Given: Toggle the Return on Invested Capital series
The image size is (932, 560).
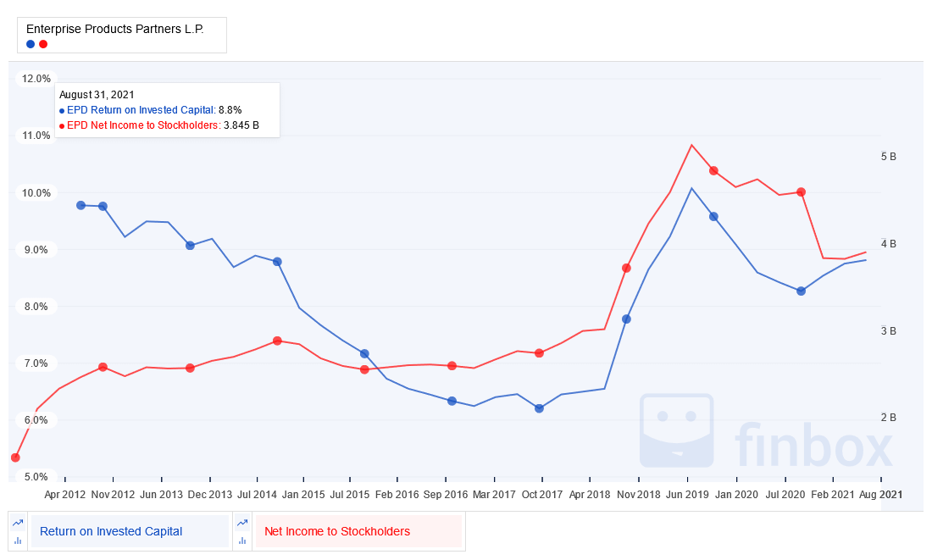Looking at the screenshot, I should (129, 531).
